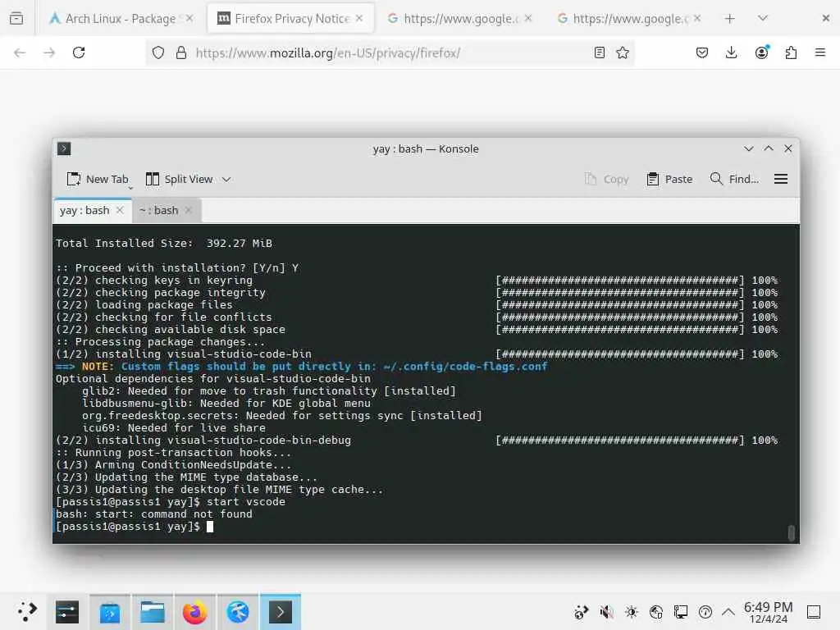
Task: Click the Paste button in Konsole
Action: (669, 179)
